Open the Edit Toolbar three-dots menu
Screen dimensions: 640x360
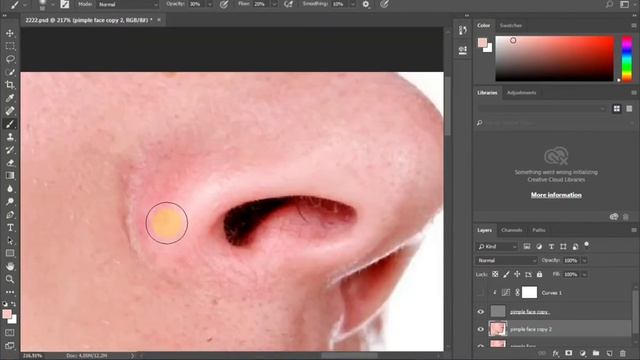click(x=10, y=292)
